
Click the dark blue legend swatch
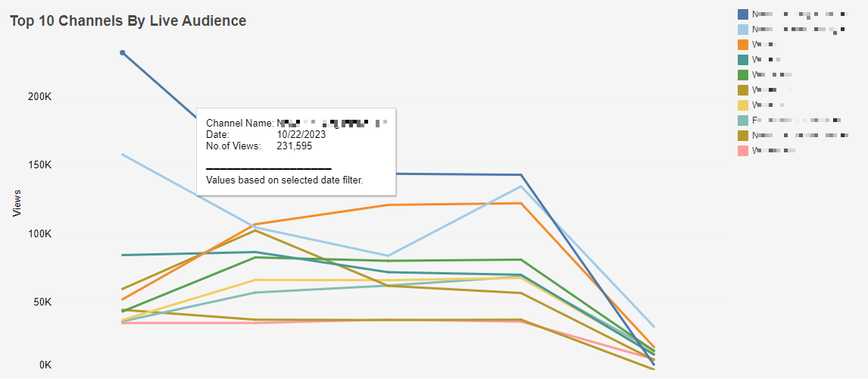pyautogui.click(x=743, y=14)
